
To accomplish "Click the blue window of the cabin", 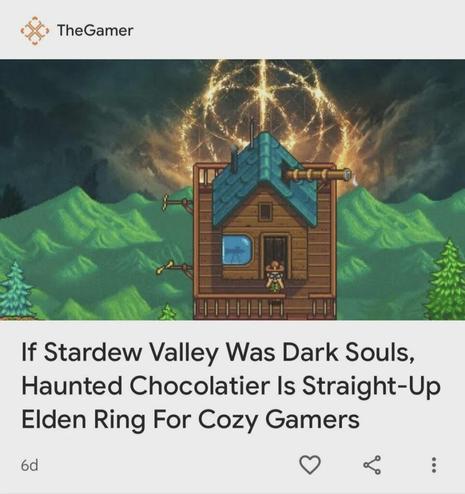I will (237, 250).
